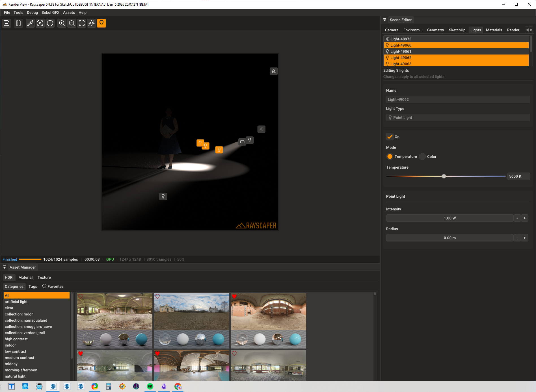Select the Temperature mode radio button

click(x=390, y=156)
